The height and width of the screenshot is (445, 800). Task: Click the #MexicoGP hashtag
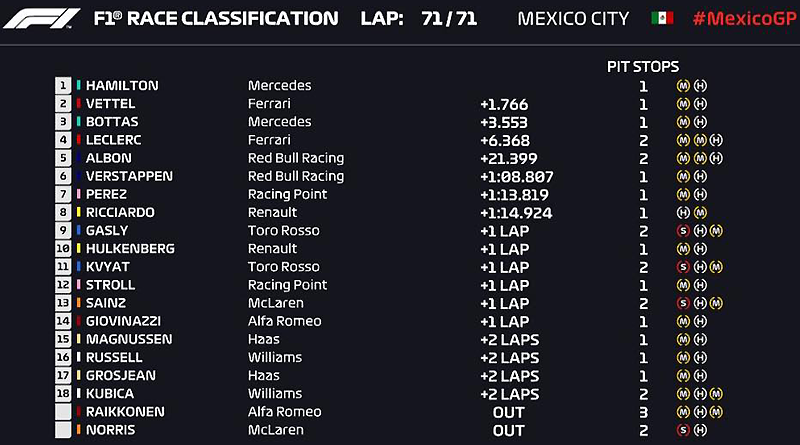coord(744,19)
